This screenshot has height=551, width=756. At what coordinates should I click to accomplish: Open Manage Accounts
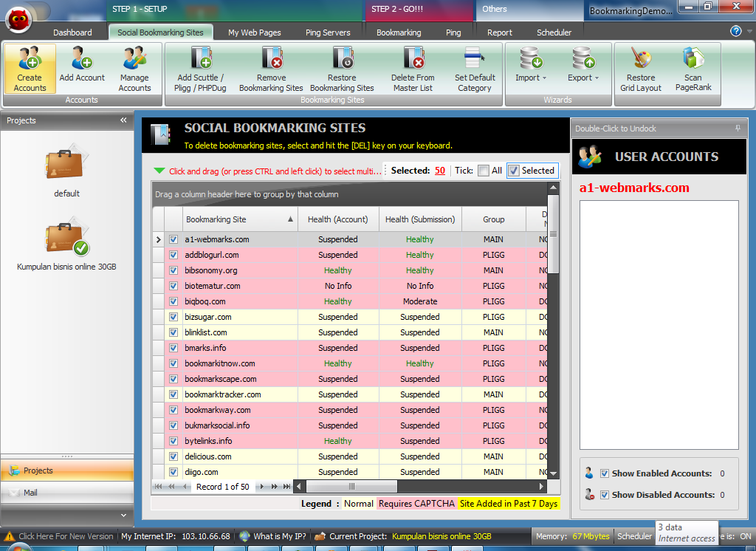[134, 69]
